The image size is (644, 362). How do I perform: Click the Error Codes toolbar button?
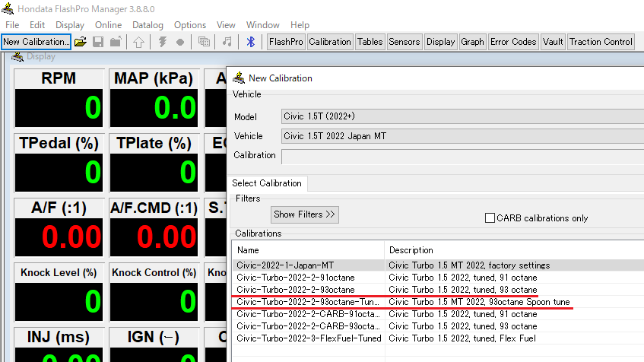pos(513,42)
